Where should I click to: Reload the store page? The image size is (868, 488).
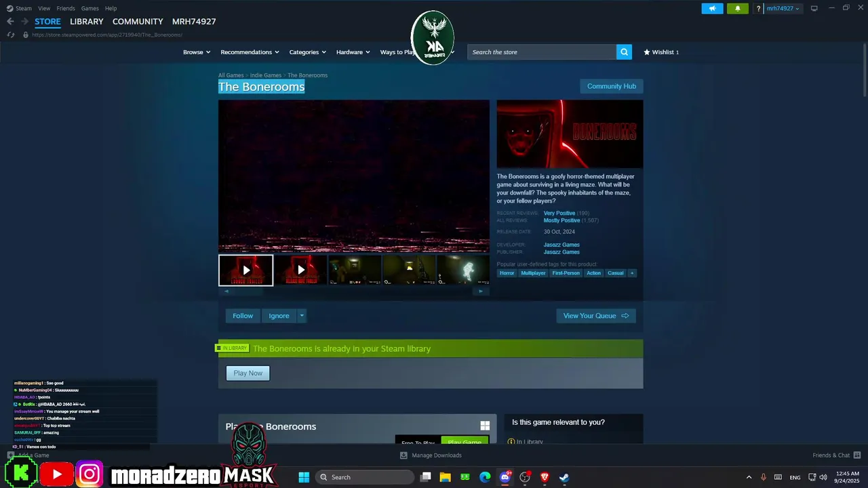point(11,35)
